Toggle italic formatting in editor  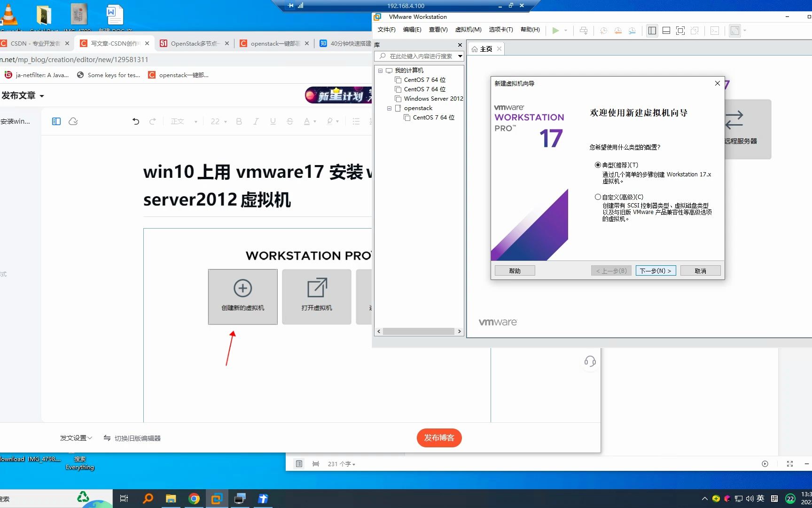click(256, 121)
